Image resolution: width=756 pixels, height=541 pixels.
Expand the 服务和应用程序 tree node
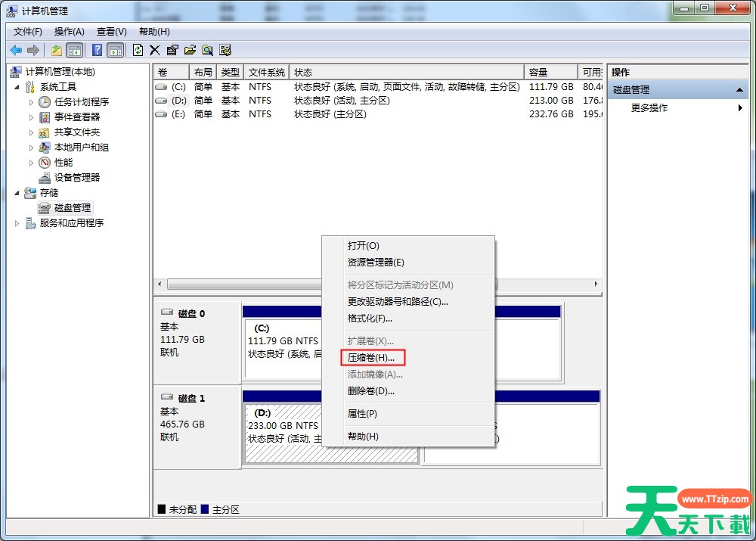point(17,223)
